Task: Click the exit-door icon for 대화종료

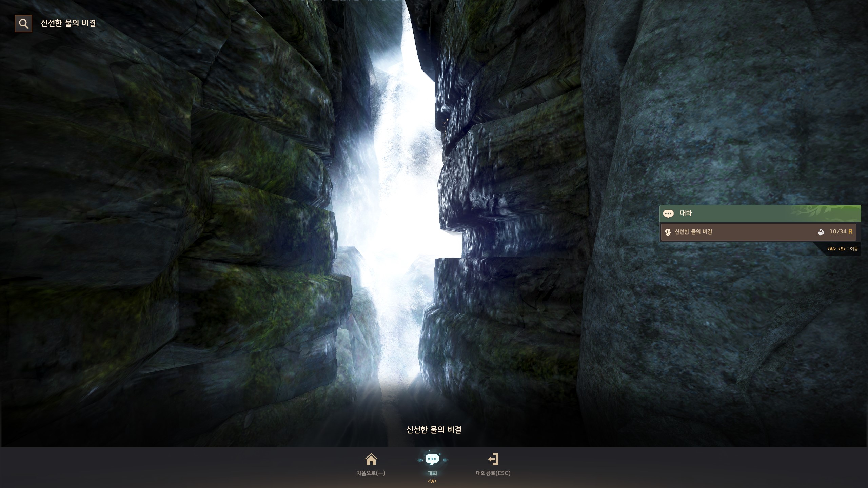Action: tap(493, 459)
